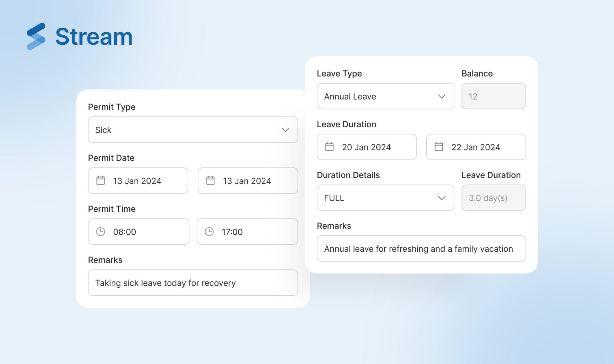Click calendar icon in Permit Date end field
The image size is (614, 364).
pyautogui.click(x=211, y=181)
